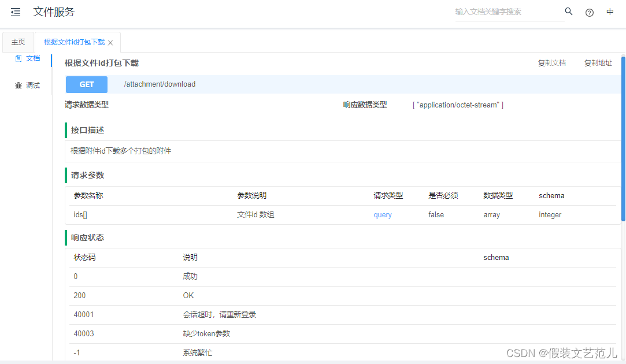Click status code 40003 cell
The image size is (626, 364).
(x=83, y=334)
